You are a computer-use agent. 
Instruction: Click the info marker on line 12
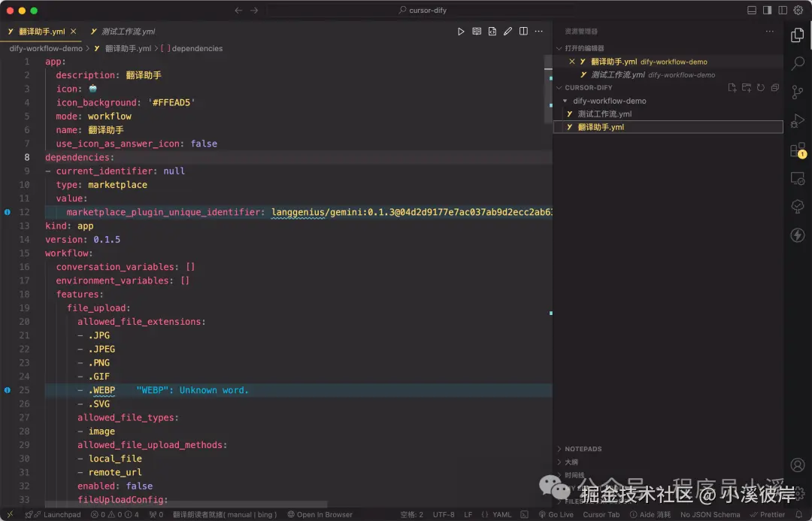click(x=8, y=212)
